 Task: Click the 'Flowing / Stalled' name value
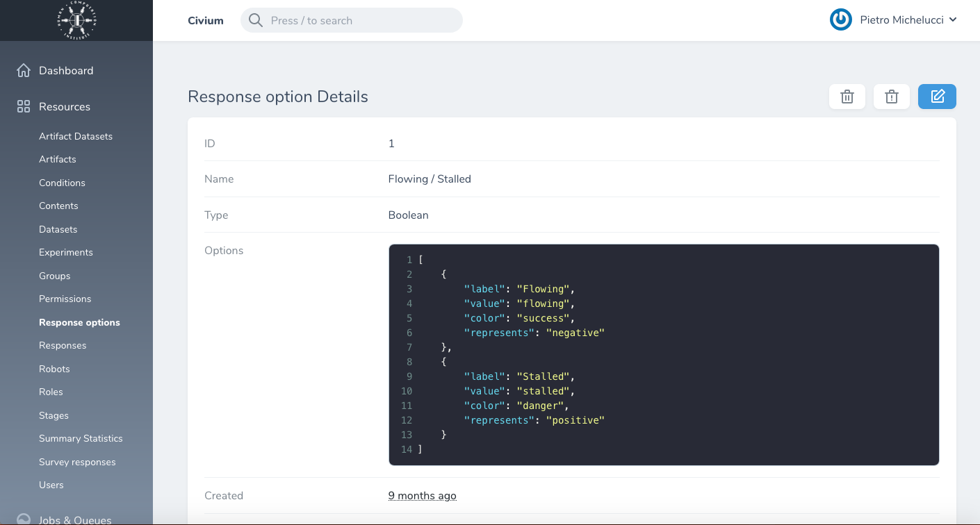pos(430,178)
